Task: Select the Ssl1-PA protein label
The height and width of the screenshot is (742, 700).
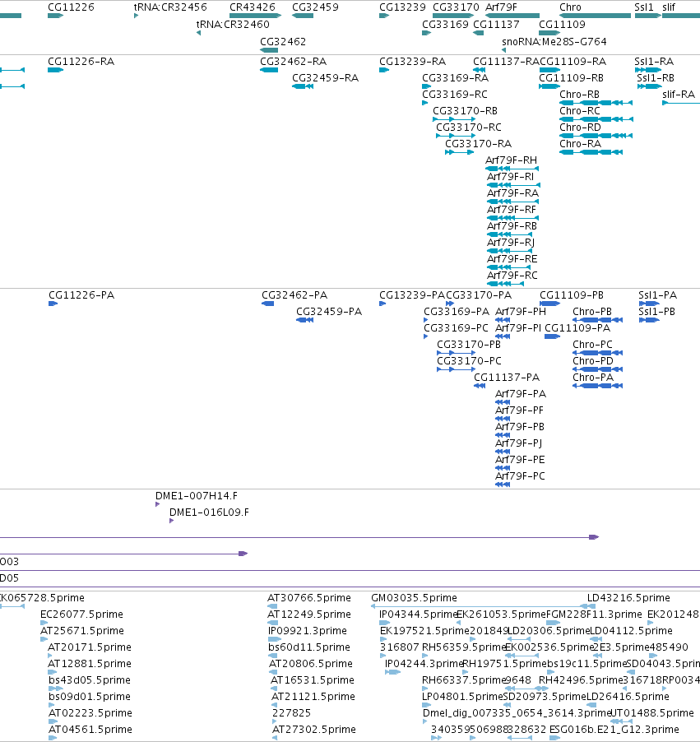Action: click(658, 295)
